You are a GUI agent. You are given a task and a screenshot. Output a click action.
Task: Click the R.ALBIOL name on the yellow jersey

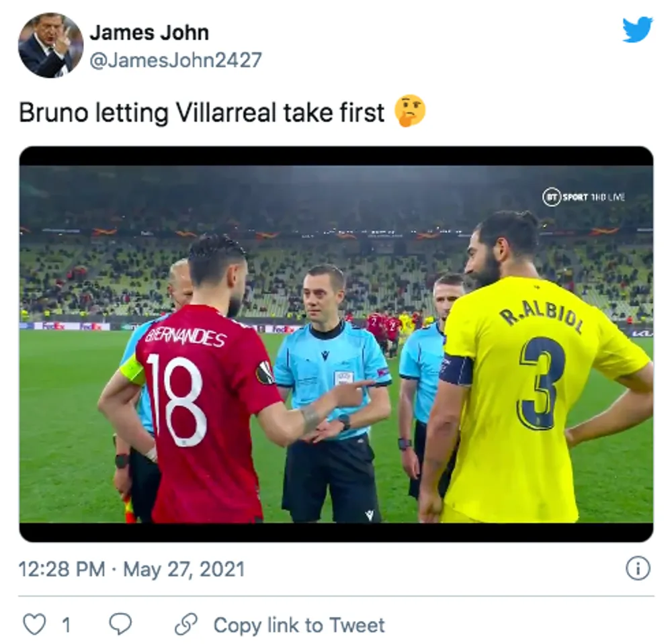(x=544, y=318)
